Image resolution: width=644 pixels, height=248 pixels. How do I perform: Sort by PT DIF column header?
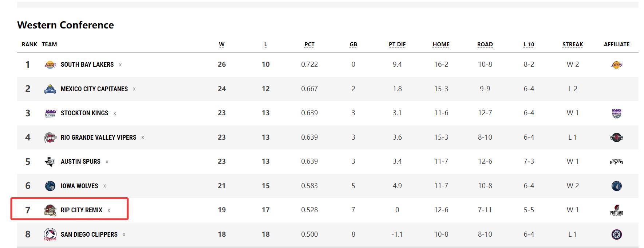pyautogui.click(x=397, y=44)
